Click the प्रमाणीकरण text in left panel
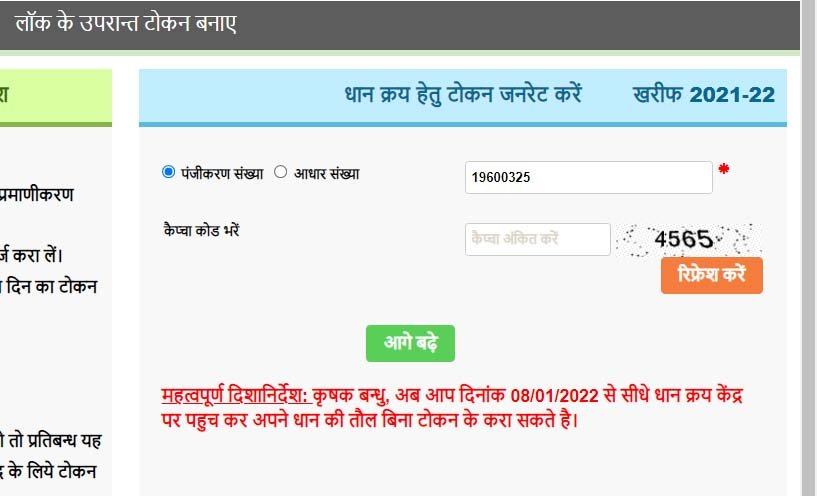This screenshot has width=817, height=496. (x=36, y=195)
